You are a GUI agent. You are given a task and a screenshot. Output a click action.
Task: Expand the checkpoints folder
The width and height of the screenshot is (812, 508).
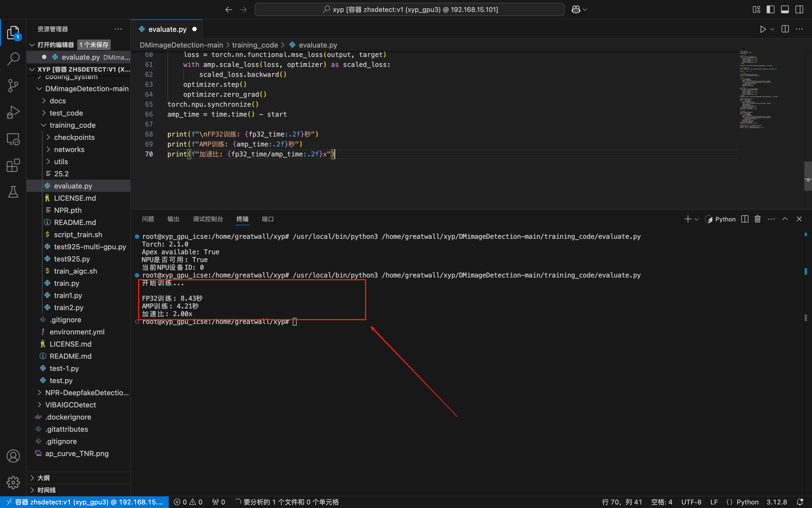tap(74, 137)
